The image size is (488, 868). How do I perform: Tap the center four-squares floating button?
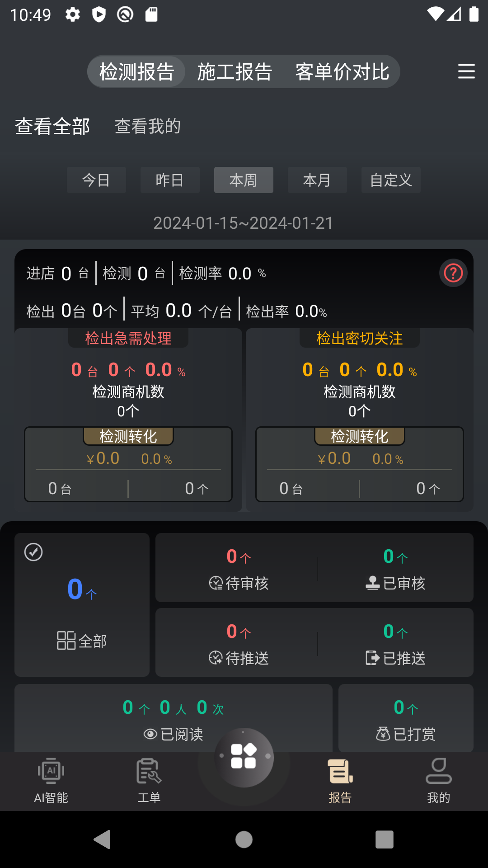click(x=244, y=757)
